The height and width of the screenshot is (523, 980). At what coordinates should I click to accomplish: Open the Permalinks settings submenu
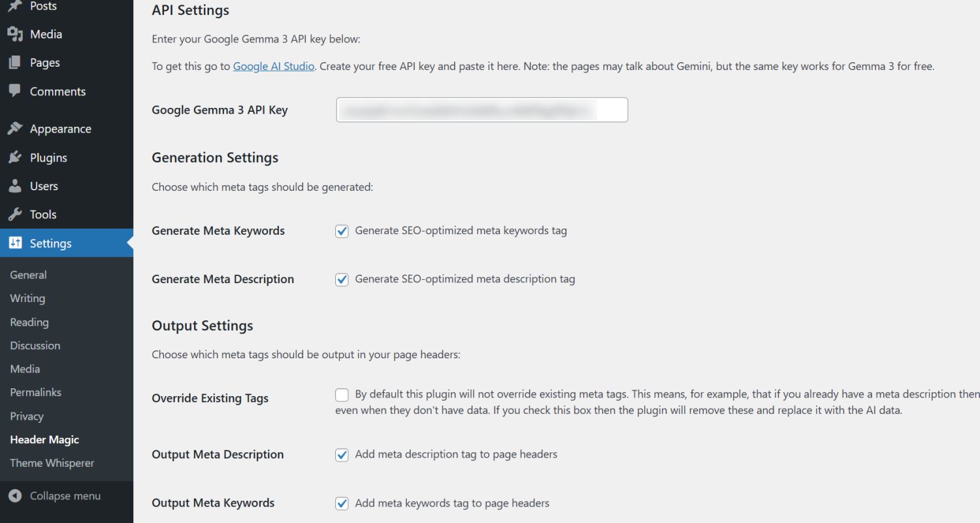(x=35, y=392)
